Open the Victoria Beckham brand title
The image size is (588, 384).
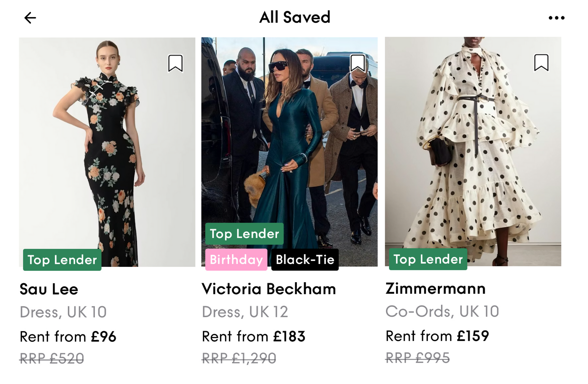(269, 289)
